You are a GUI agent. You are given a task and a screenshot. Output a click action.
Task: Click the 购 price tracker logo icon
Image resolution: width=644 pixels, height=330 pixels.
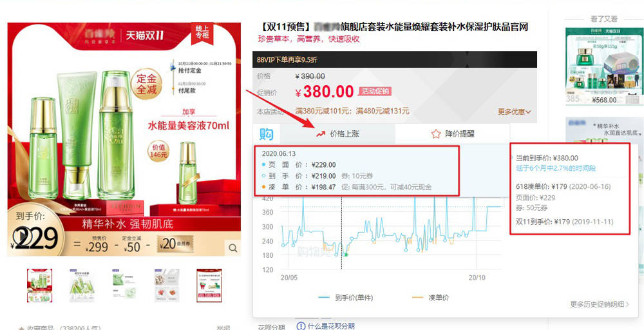[267, 133]
